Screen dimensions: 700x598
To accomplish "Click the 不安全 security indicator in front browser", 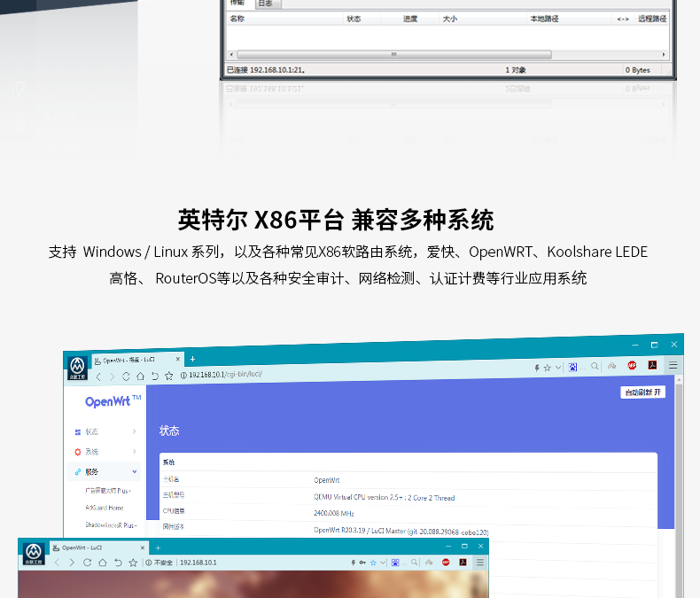I will pyautogui.click(x=159, y=563).
